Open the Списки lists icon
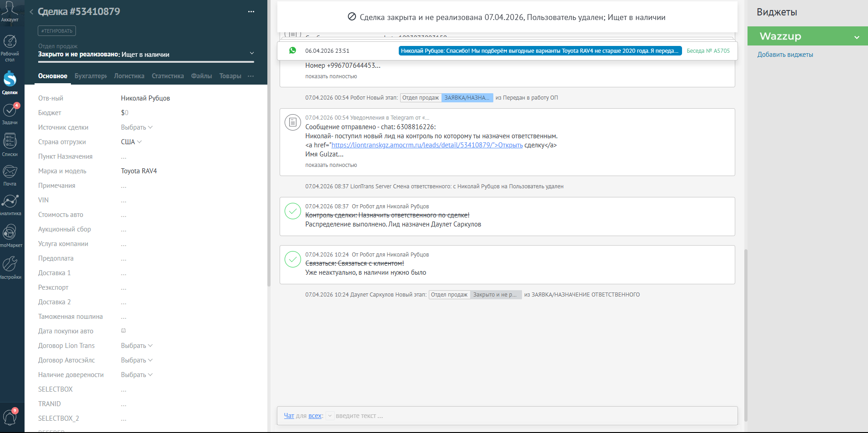This screenshot has height=433, width=868. [10, 141]
